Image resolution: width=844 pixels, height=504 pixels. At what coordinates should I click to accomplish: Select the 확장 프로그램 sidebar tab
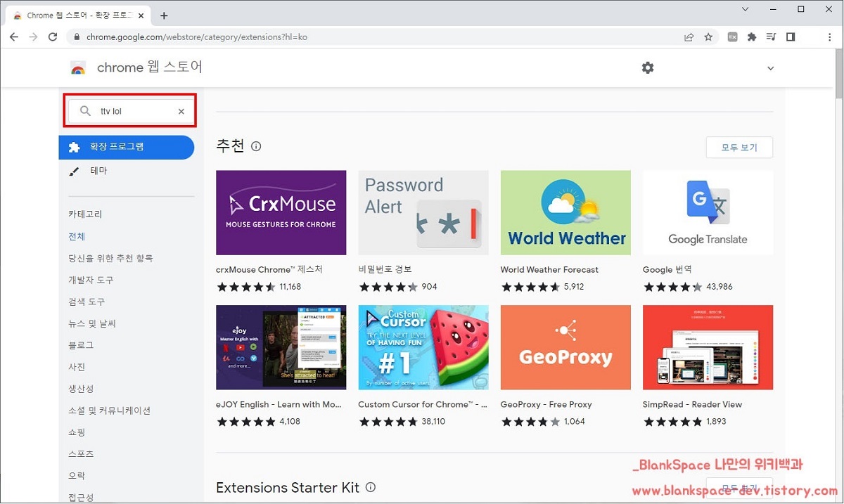(x=127, y=147)
